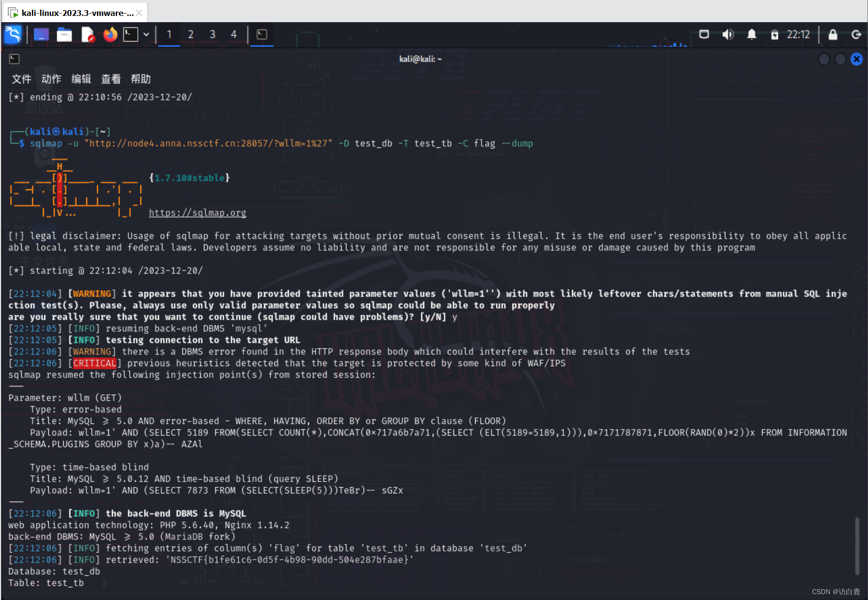Click the 22:12 clock display
868x600 pixels.
(799, 34)
